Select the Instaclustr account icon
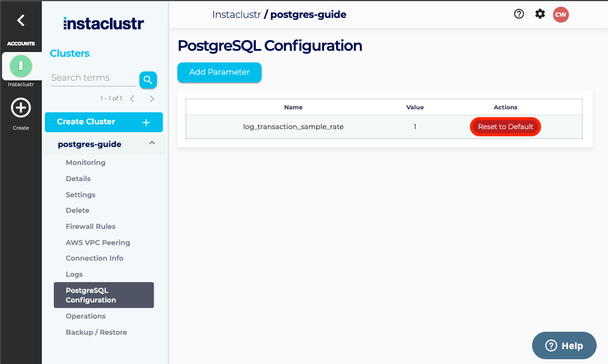Image resolution: width=608 pixels, height=364 pixels. click(x=21, y=65)
